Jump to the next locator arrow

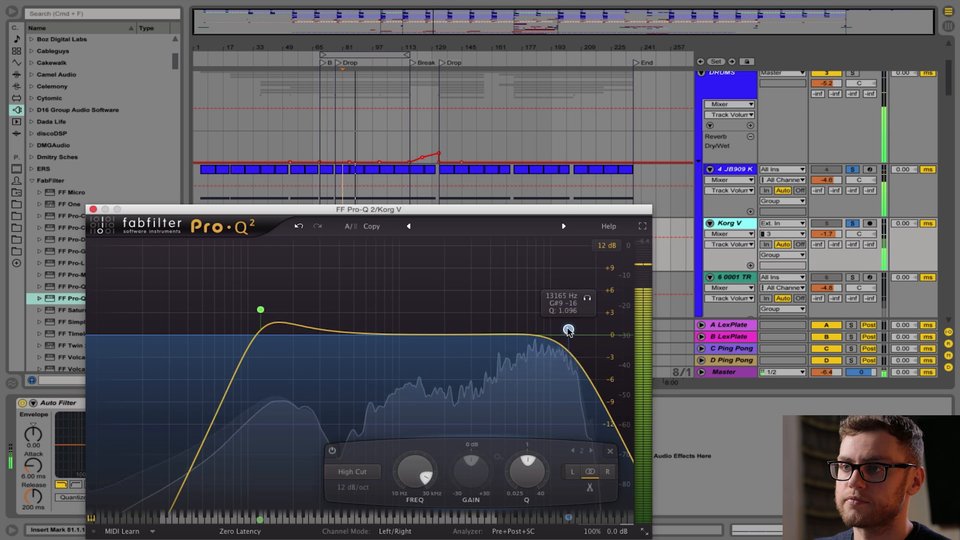[732, 61]
